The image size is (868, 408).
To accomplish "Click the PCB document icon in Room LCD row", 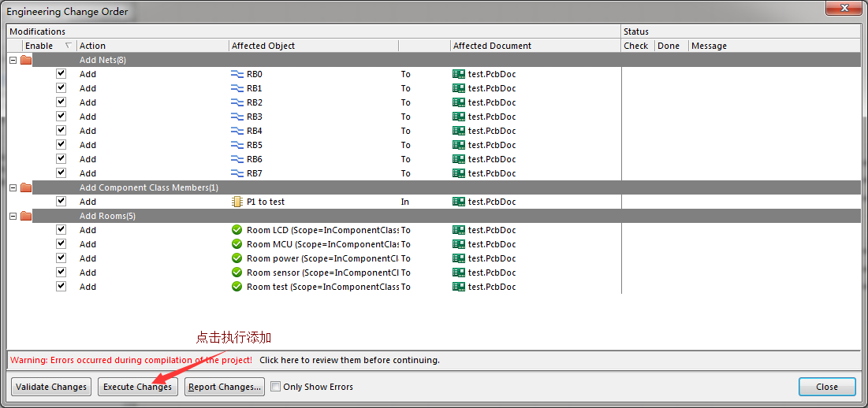I will coord(458,230).
